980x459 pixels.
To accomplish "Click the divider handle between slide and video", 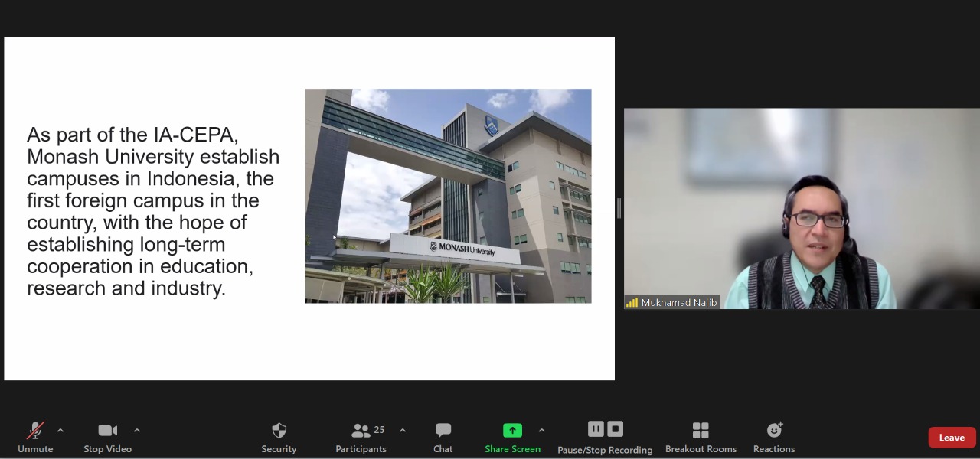I will (x=619, y=208).
